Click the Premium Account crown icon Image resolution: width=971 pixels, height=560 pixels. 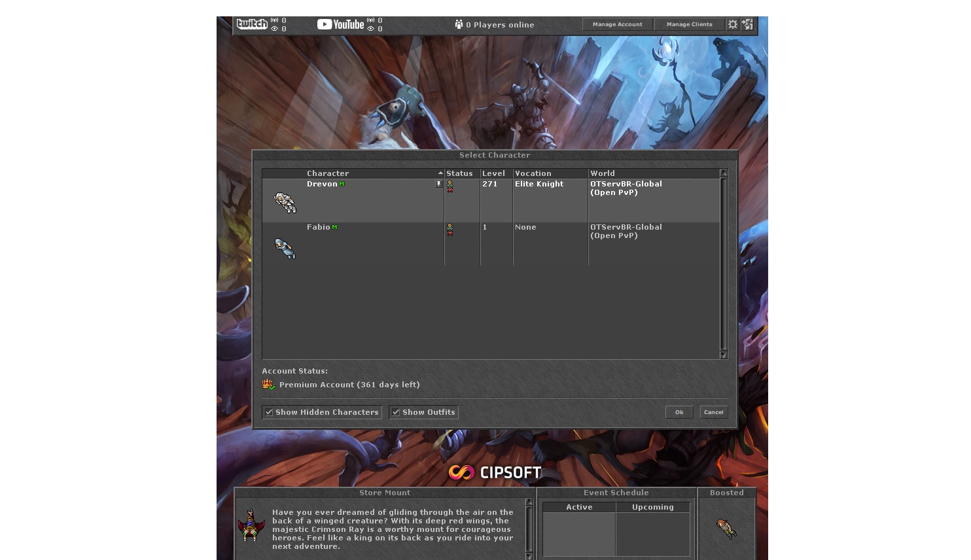[x=268, y=385]
